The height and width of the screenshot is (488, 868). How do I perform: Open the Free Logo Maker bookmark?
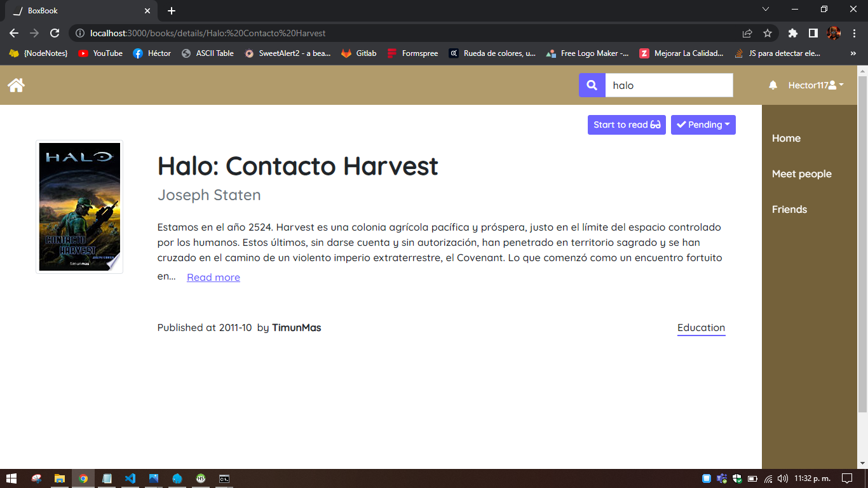pyautogui.click(x=587, y=53)
